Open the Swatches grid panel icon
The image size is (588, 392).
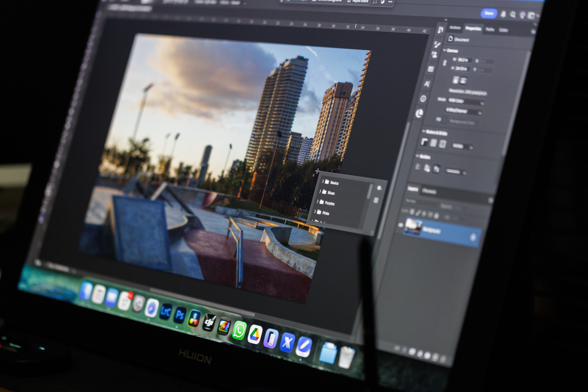tap(431, 69)
